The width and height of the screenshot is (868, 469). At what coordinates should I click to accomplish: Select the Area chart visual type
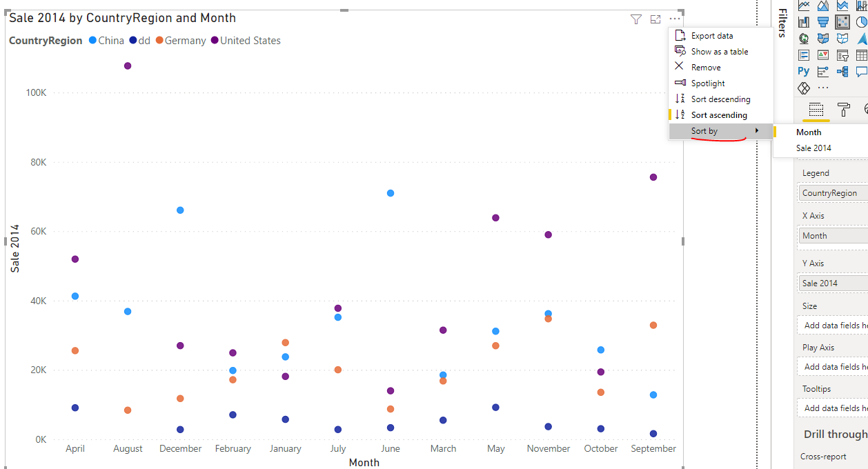[x=823, y=6]
